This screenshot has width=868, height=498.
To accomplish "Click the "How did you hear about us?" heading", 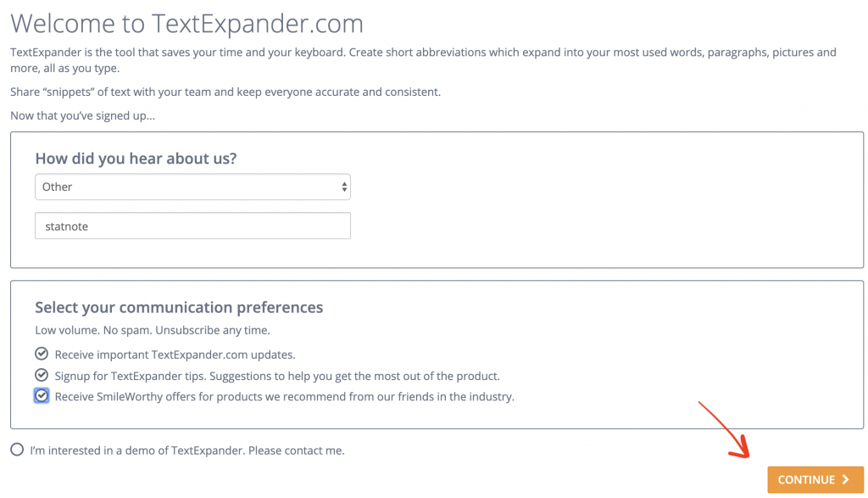I will (x=136, y=159).
